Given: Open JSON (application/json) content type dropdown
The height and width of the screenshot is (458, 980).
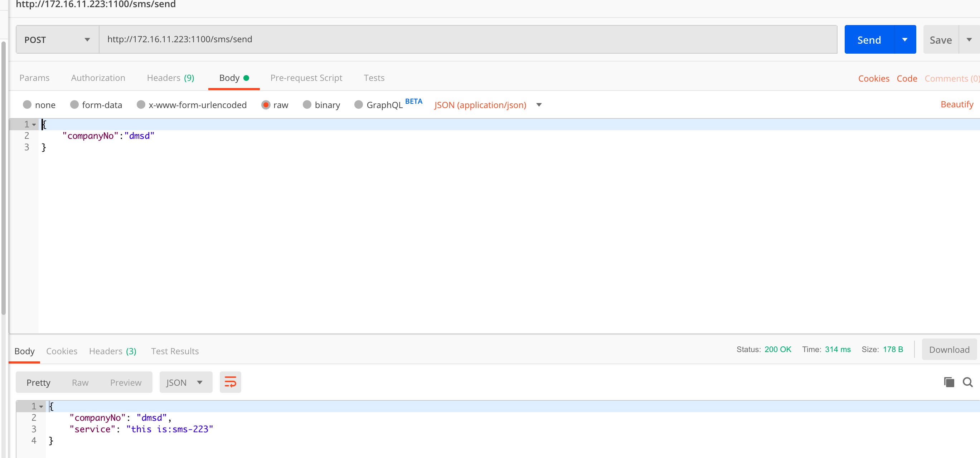Looking at the screenshot, I should point(488,105).
